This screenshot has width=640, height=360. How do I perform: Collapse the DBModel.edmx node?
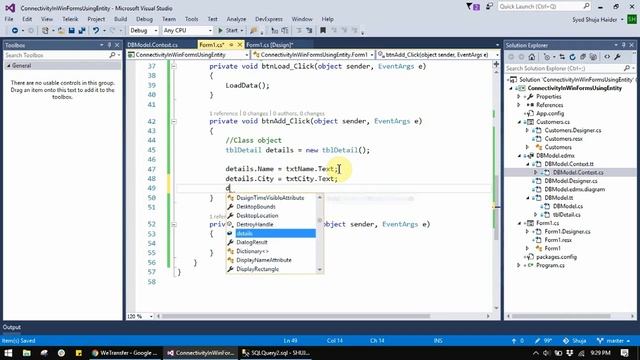[x=520, y=156]
